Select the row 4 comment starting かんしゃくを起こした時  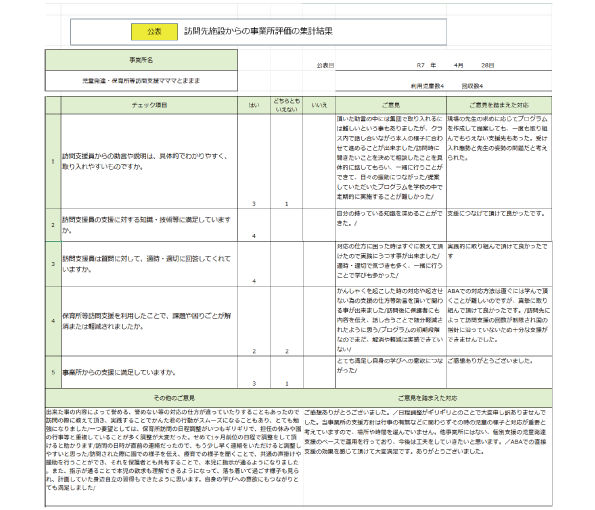pyautogui.click(x=390, y=321)
